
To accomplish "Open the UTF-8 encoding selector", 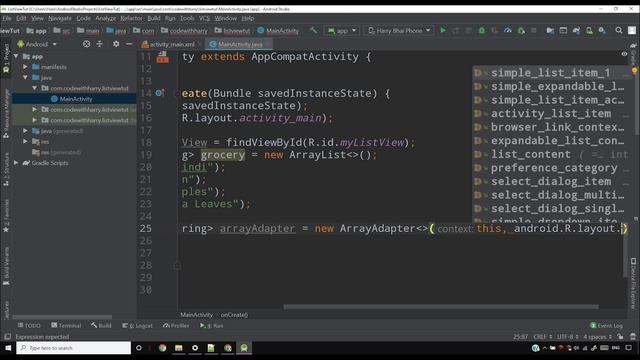I will pos(568,336).
